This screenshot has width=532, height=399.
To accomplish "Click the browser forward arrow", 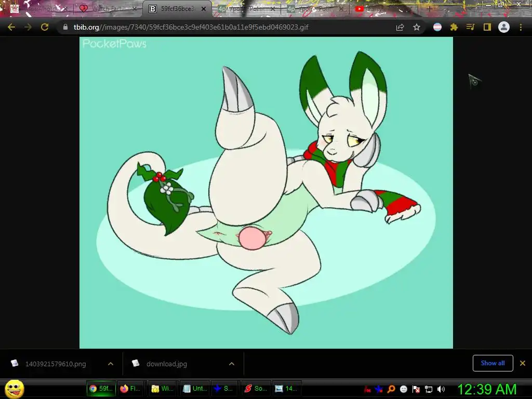I will 28,27.
